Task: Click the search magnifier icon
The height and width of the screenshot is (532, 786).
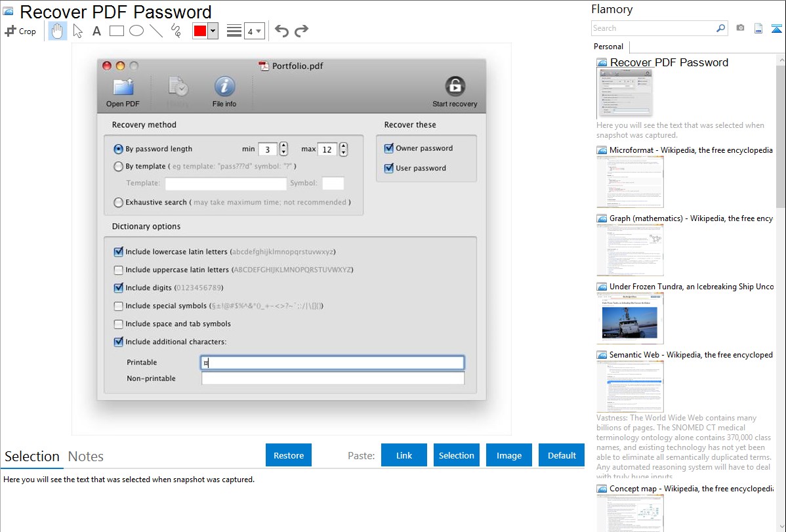Action: coord(721,29)
